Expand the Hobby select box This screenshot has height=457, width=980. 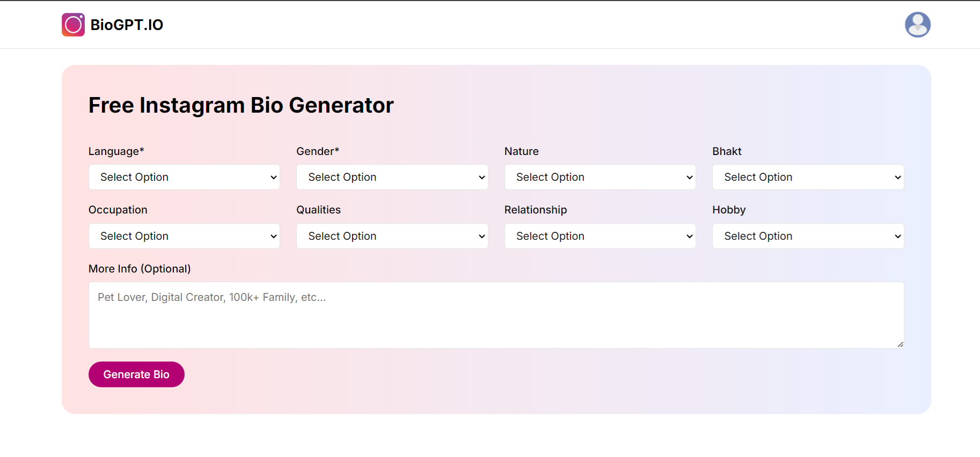pos(808,236)
